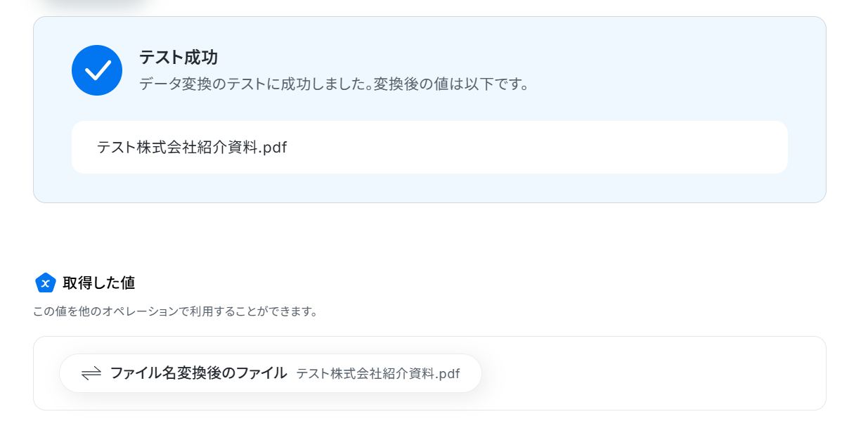
Task: Click the 取得した値 section heading
Action: coord(98,283)
